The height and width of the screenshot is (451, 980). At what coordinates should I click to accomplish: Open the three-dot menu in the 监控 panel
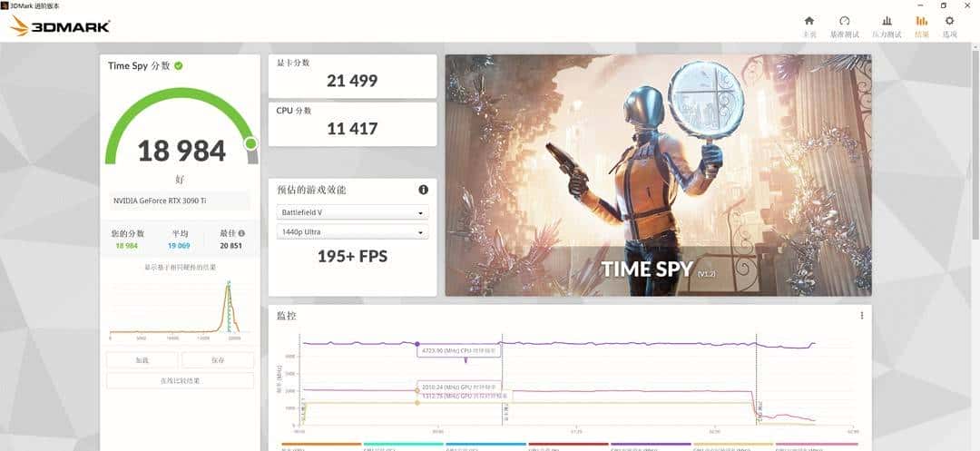pyautogui.click(x=862, y=316)
